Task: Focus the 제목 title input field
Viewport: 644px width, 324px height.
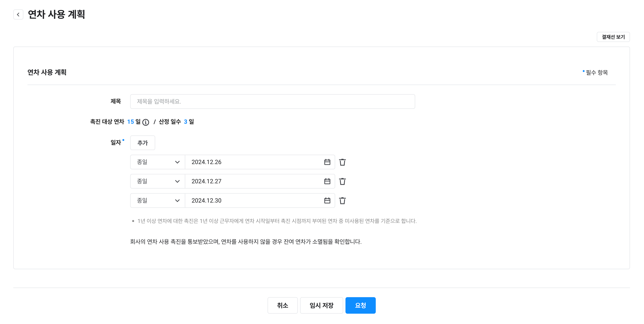Action: click(273, 101)
